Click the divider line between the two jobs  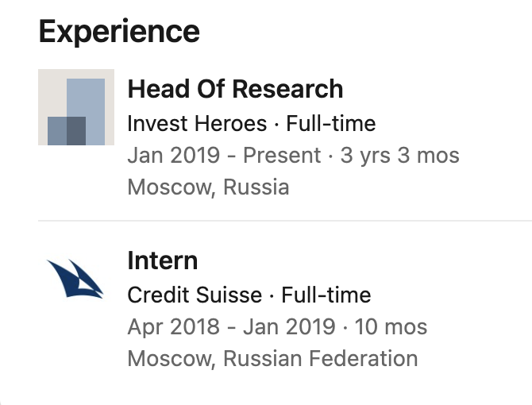284,220
